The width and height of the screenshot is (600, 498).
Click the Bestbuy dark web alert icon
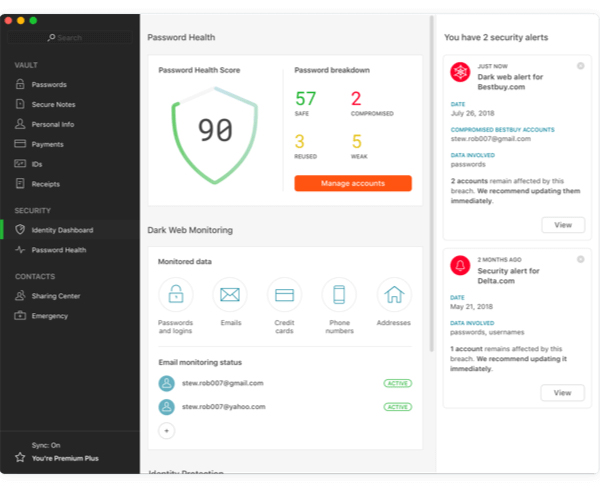(460, 72)
